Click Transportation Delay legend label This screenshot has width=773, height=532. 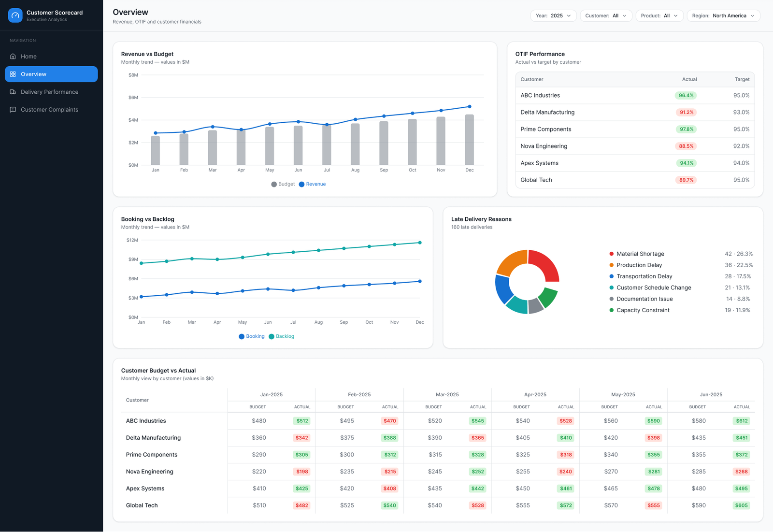coord(644,276)
